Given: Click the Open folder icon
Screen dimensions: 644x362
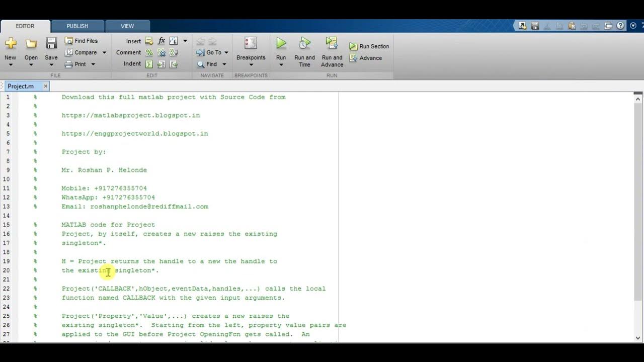Looking at the screenshot, I should [x=31, y=44].
